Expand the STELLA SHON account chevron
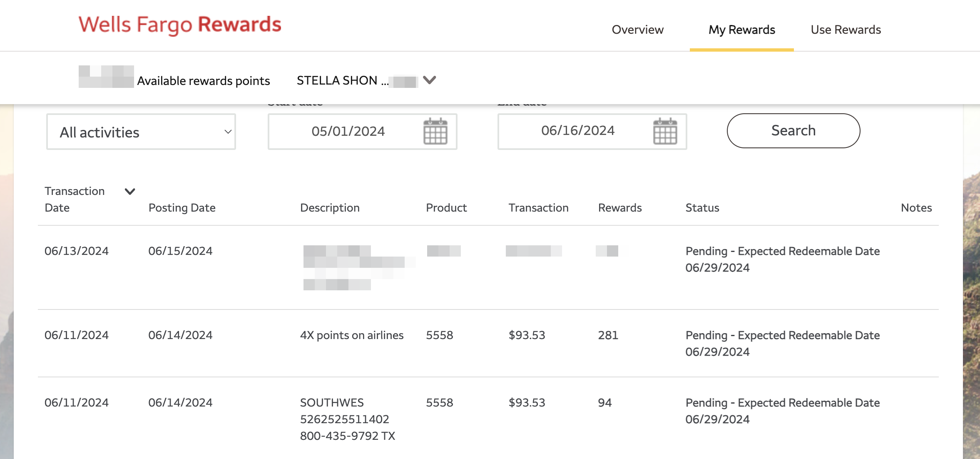Viewport: 980px width, 459px height. [x=429, y=80]
